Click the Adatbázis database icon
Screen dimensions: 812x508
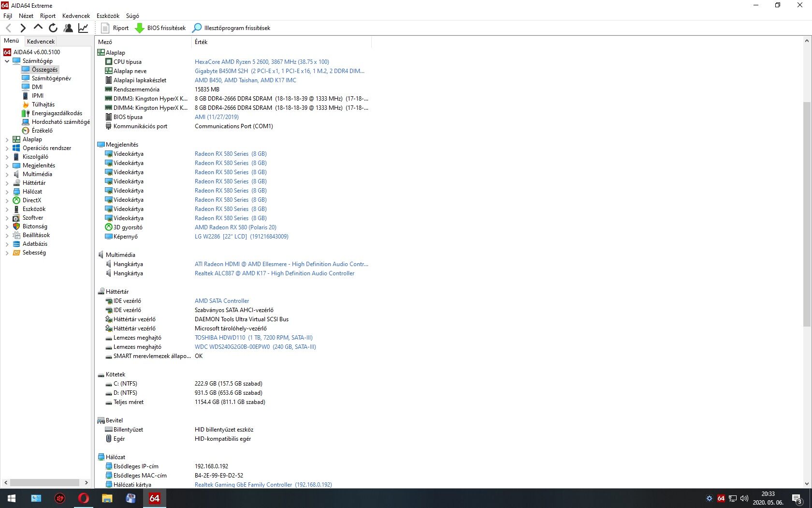(16, 244)
